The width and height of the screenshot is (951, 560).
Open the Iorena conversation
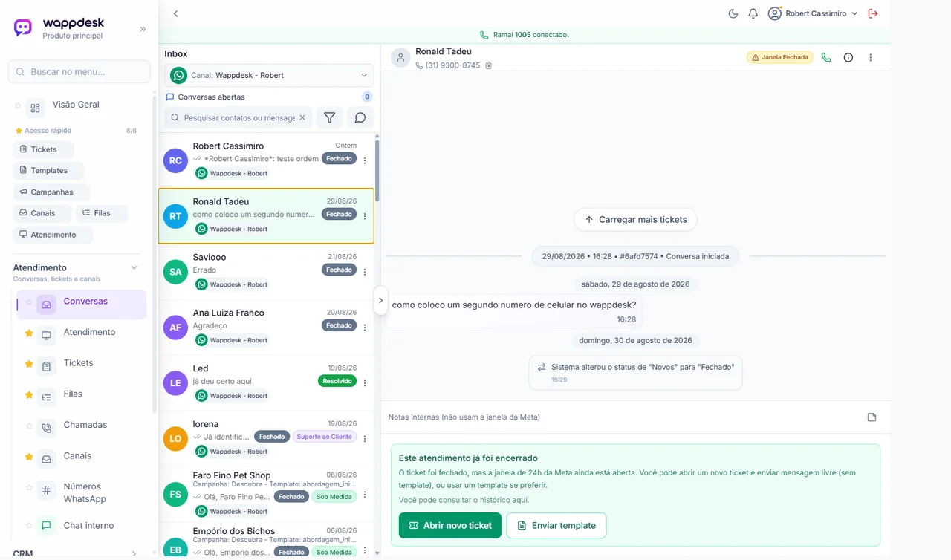266,438
